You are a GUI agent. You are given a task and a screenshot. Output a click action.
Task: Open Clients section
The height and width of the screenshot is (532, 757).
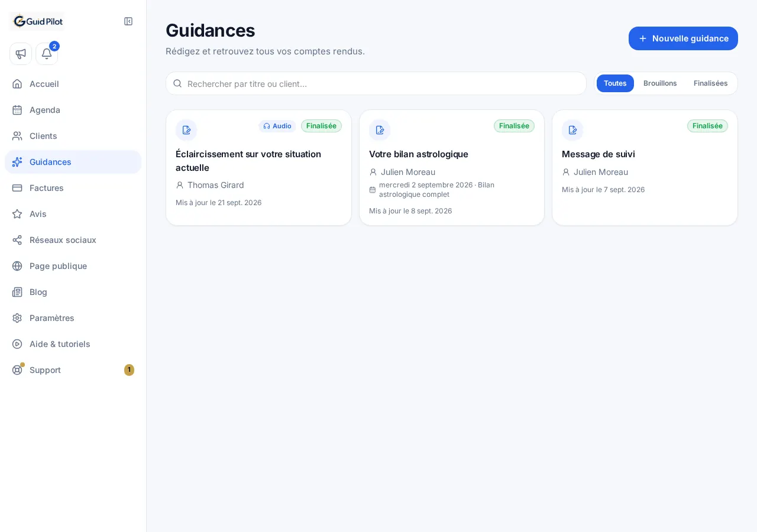pos(73,136)
